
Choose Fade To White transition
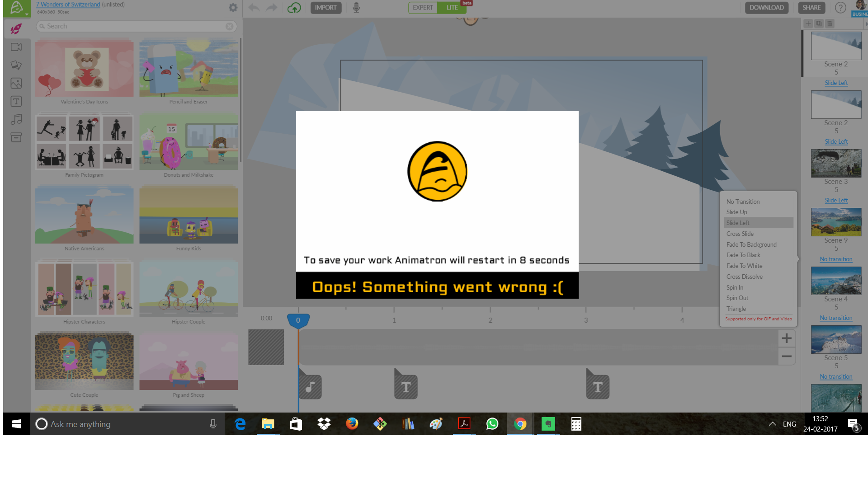[744, 266]
